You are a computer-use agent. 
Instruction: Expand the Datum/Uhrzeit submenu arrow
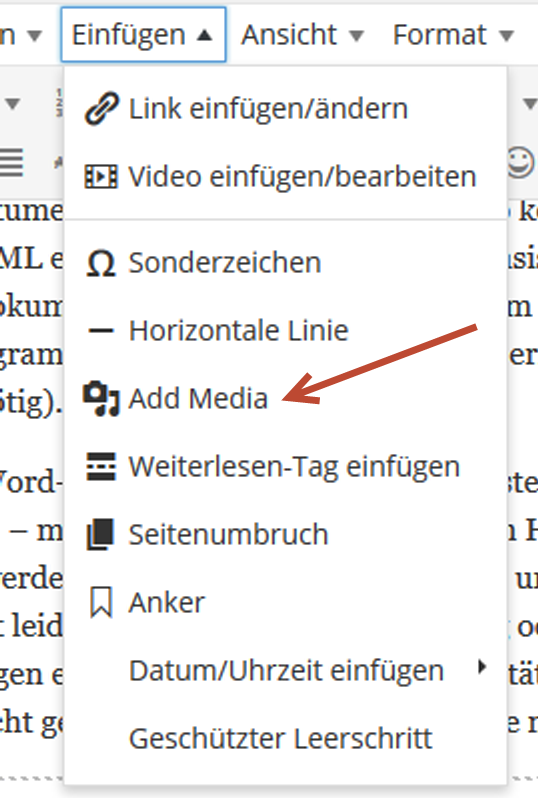tap(482, 667)
